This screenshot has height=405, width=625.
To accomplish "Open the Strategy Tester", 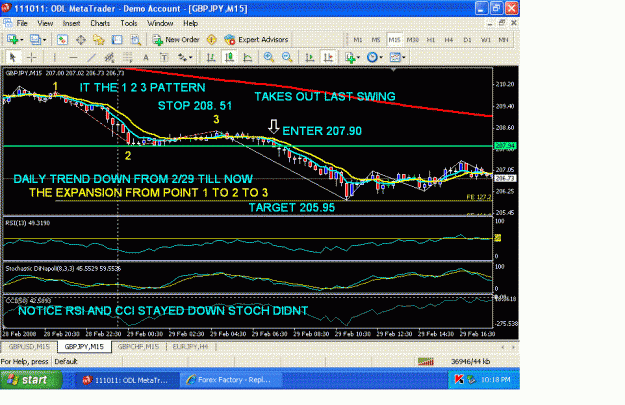I will point(136,39).
